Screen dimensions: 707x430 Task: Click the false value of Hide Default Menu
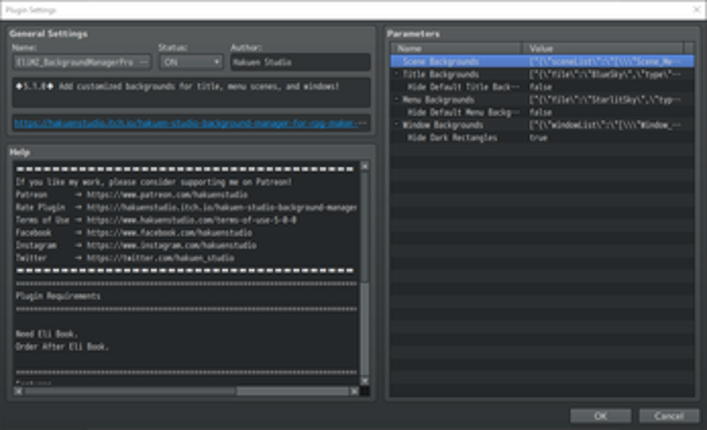point(541,112)
